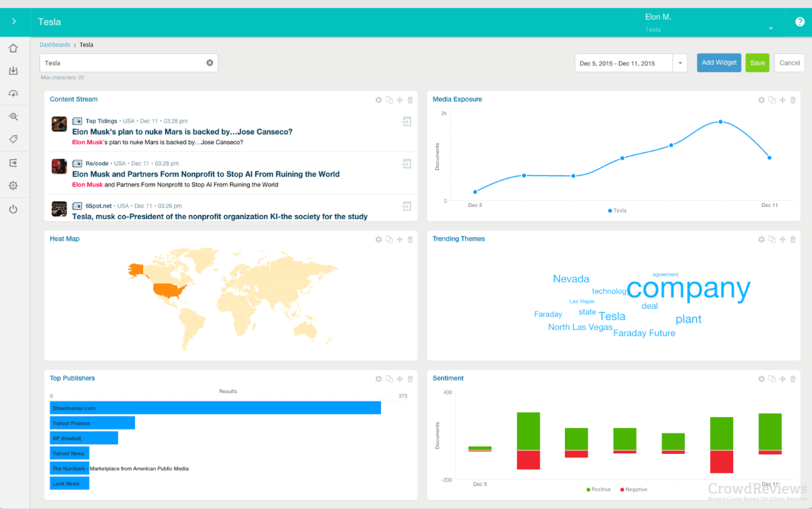Toggle the Tesla legend in Media Exposure

tap(617, 211)
